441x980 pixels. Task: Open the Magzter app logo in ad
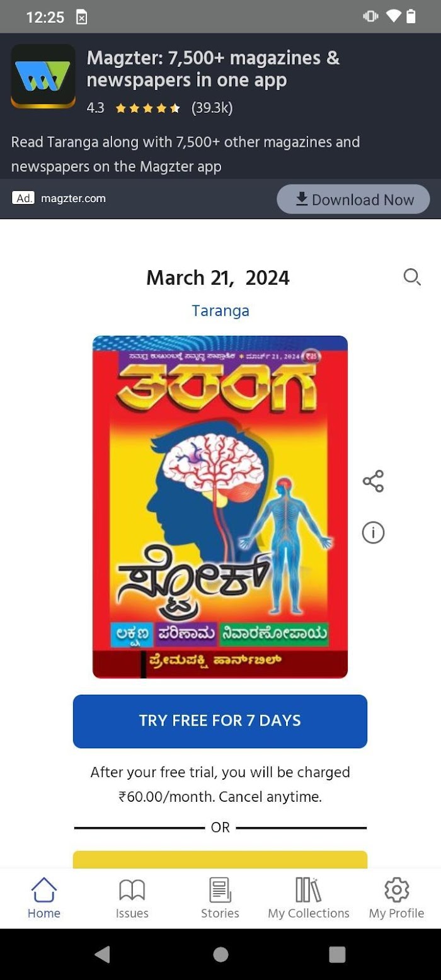[43, 76]
